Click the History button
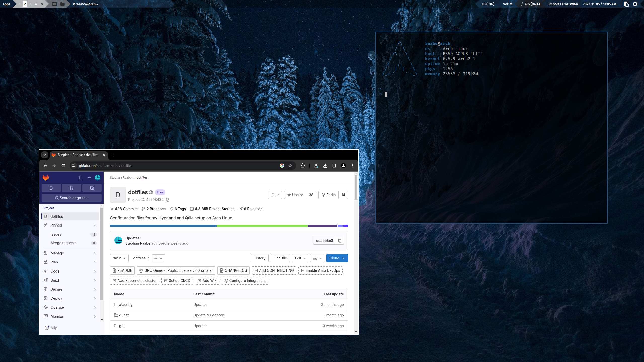The height and width of the screenshot is (362, 644). tap(259, 258)
